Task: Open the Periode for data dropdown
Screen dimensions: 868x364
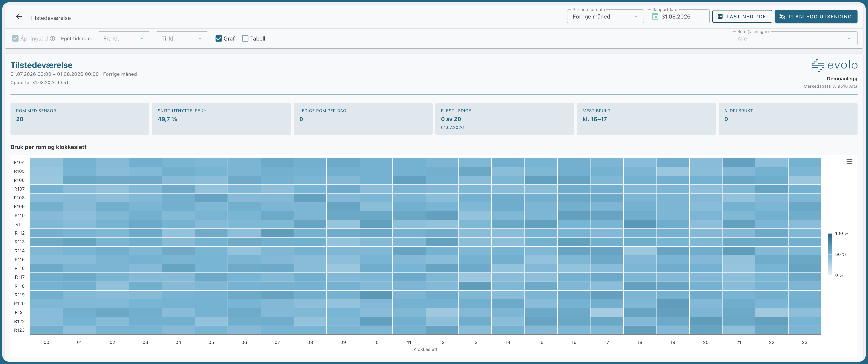Action: (x=605, y=17)
